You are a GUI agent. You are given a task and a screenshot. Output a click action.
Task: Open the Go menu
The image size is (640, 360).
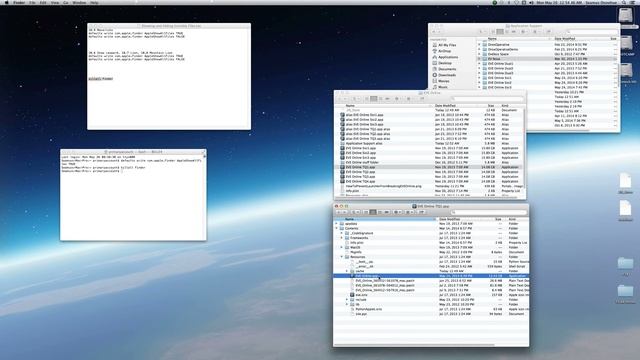[66, 2]
